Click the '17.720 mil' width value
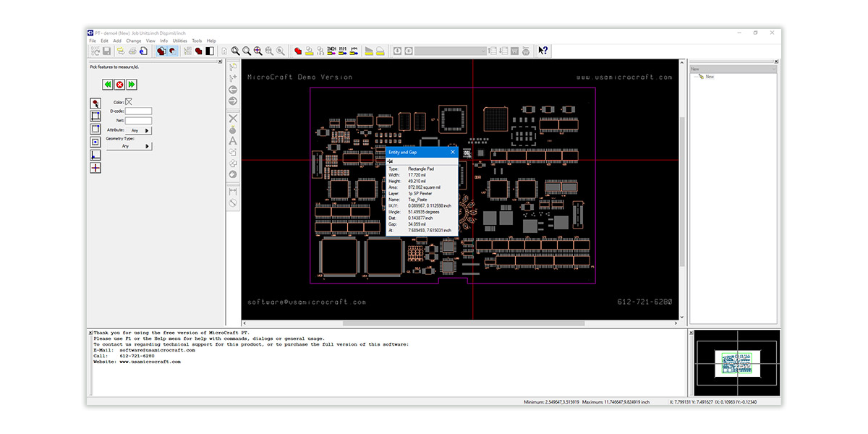Viewport: 868px width, 434px height. point(417,175)
